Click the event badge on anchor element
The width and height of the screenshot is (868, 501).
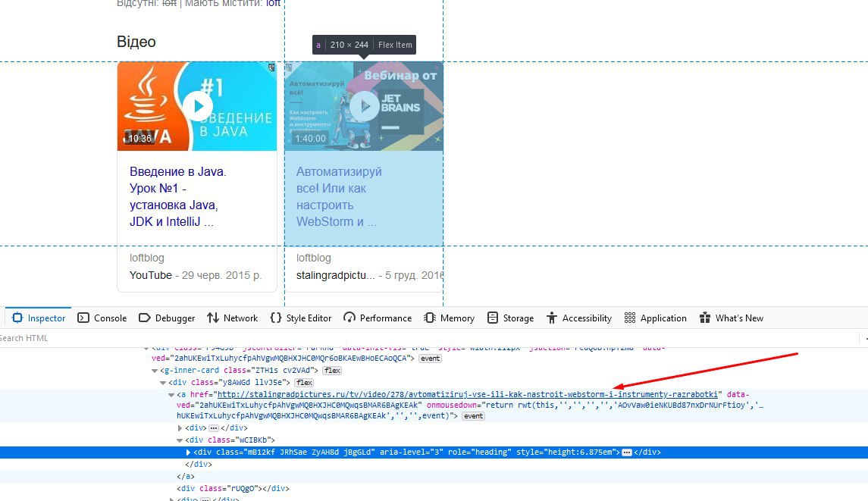(x=473, y=416)
